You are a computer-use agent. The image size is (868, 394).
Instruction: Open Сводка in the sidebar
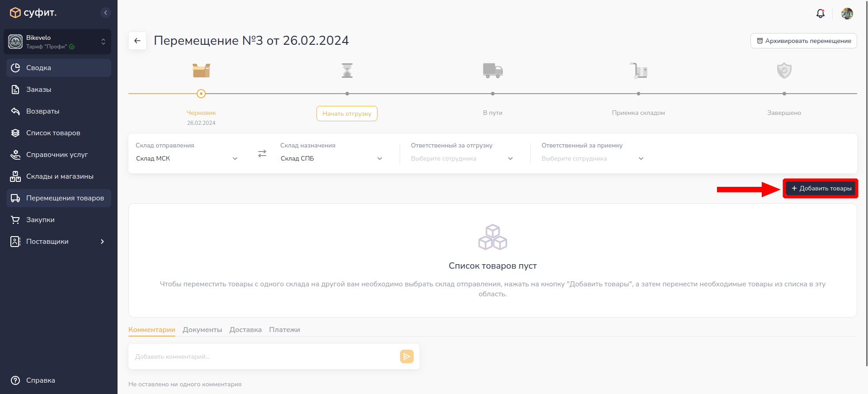click(59, 68)
